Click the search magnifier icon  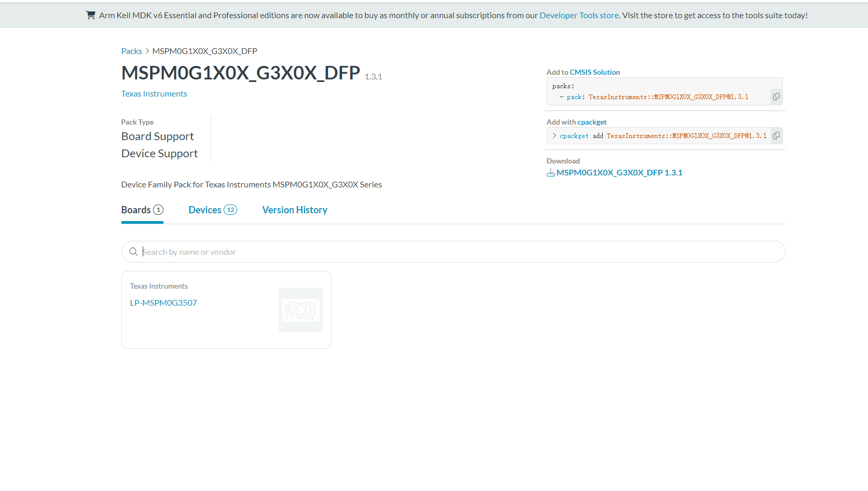pos(133,252)
